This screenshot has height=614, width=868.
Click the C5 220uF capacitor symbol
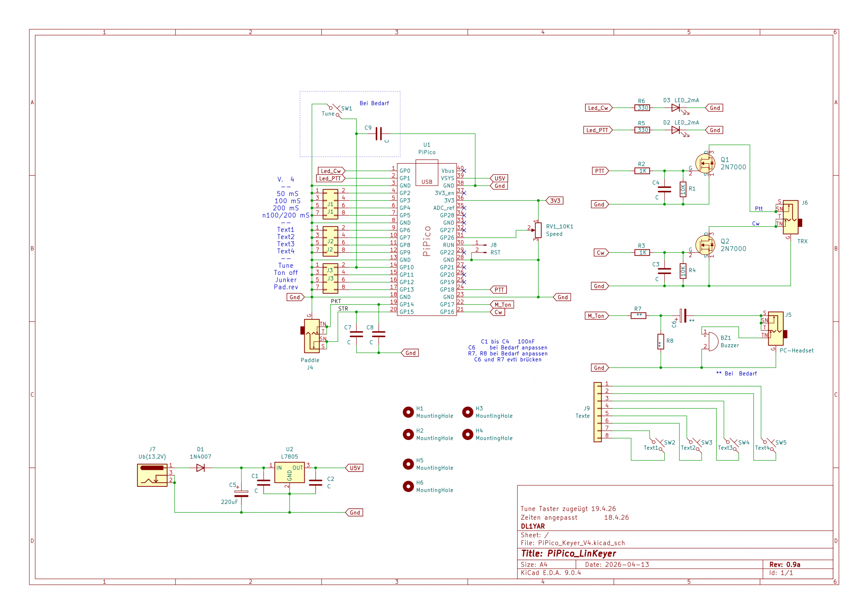tap(241, 494)
